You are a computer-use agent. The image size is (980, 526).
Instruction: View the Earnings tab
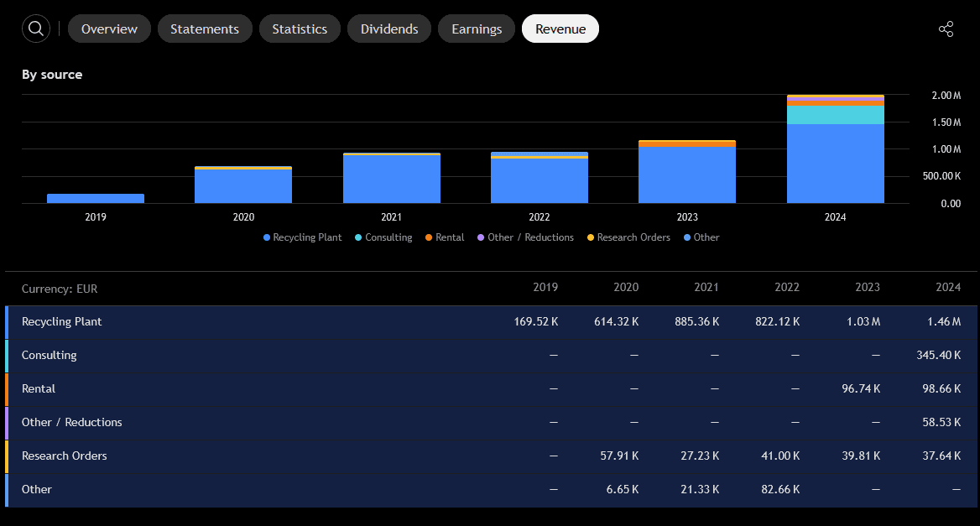click(477, 29)
